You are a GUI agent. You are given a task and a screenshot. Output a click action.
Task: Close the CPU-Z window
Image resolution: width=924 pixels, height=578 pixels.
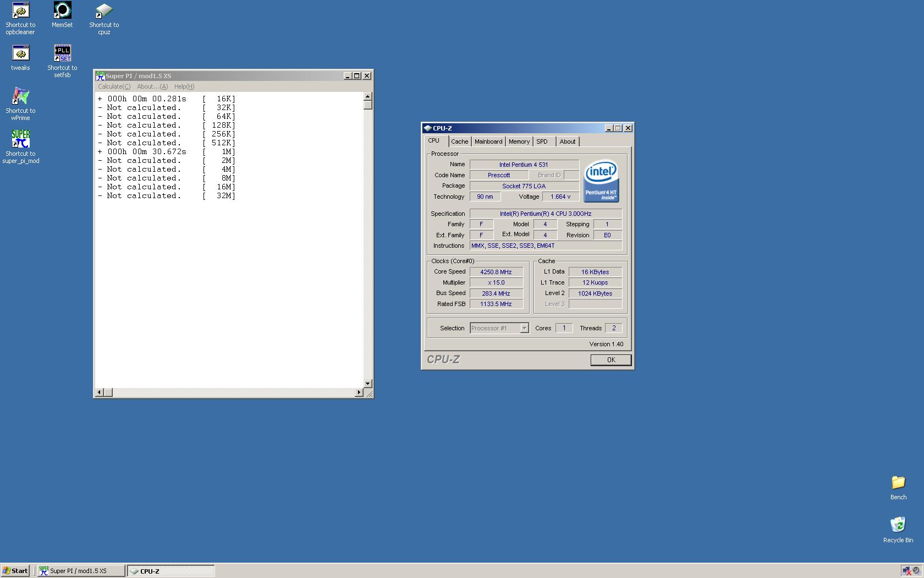tap(628, 128)
